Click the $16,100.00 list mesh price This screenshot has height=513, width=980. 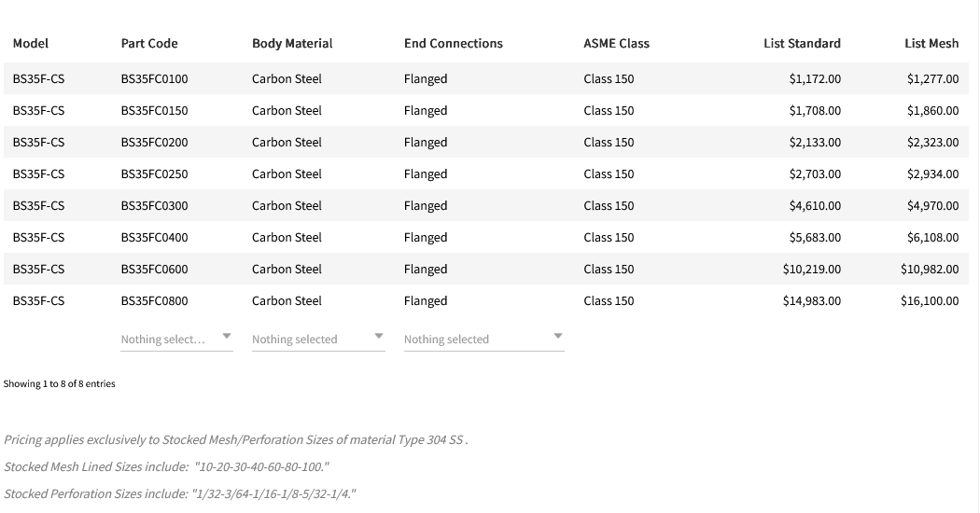pos(930,301)
